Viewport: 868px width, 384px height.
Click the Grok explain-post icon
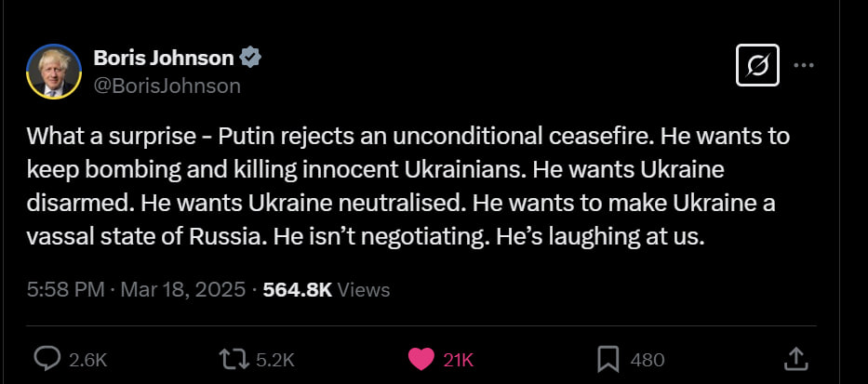[757, 65]
